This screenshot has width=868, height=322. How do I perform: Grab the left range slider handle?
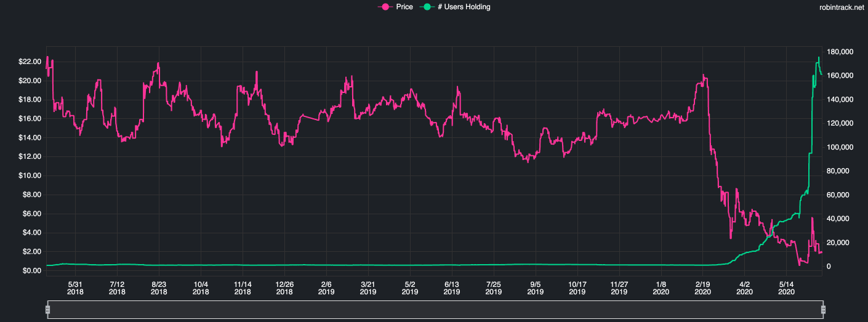point(47,310)
